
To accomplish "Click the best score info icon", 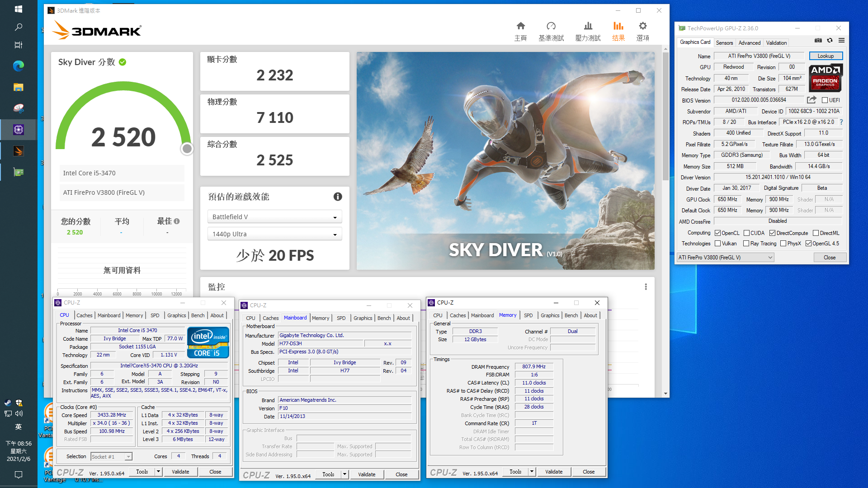I will point(177,221).
